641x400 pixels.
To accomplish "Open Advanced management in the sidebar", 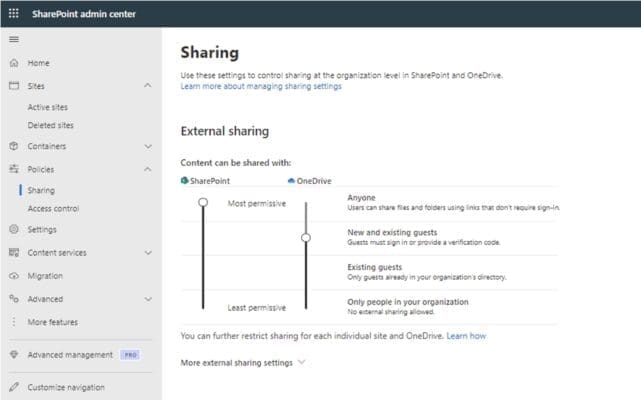I will tap(70, 355).
